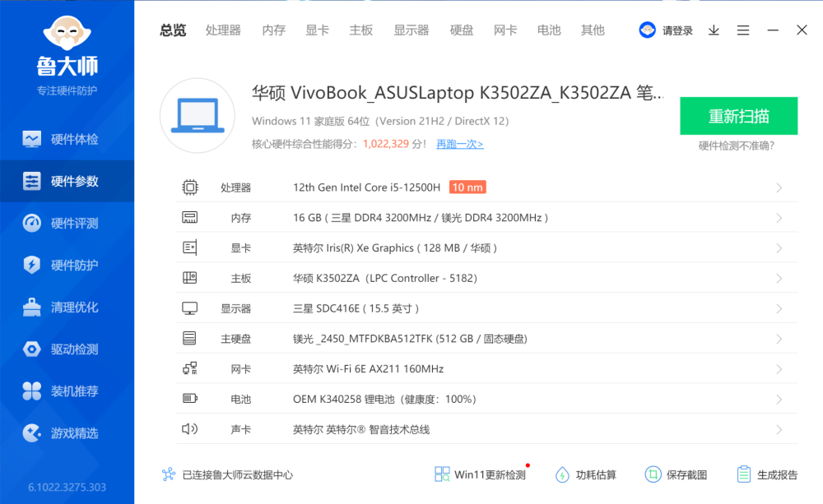Expand the 内存 row chevron
Screen dimensions: 823x504
point(779,218)
